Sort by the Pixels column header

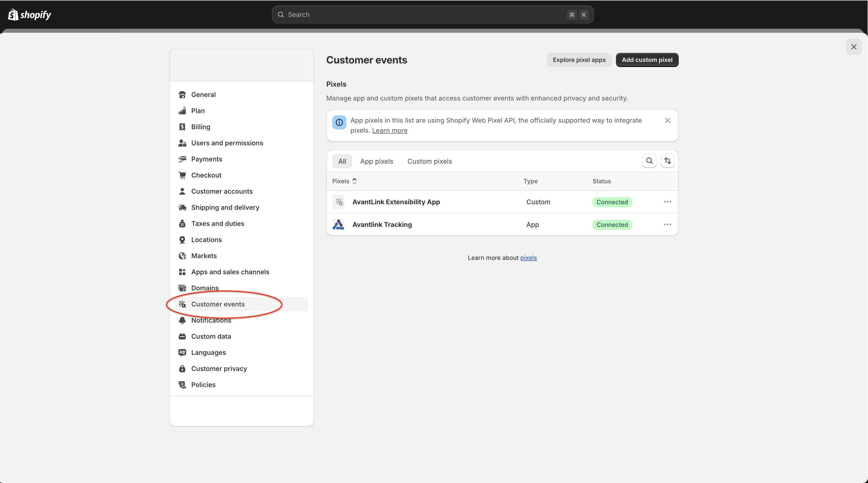point(344,181)
